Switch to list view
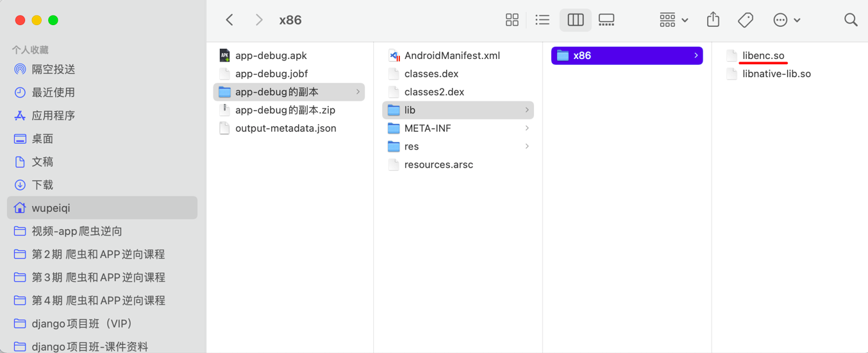 click(542, 20)
